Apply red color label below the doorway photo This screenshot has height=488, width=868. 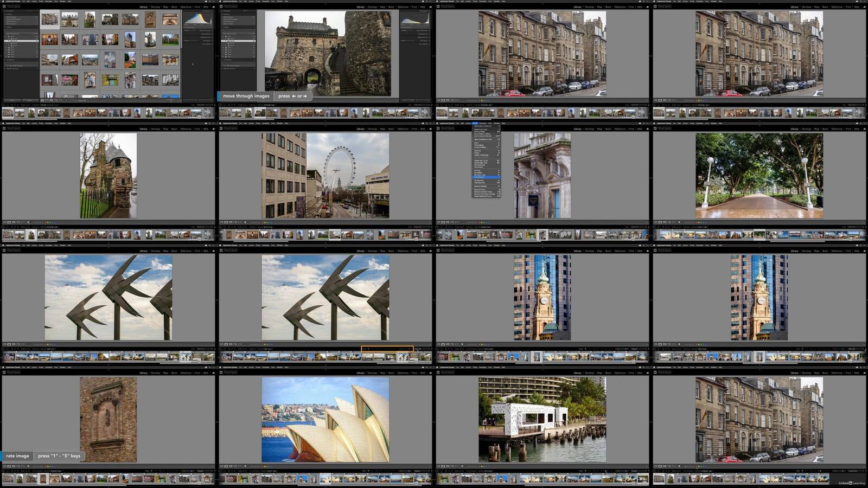coord(478,222)
